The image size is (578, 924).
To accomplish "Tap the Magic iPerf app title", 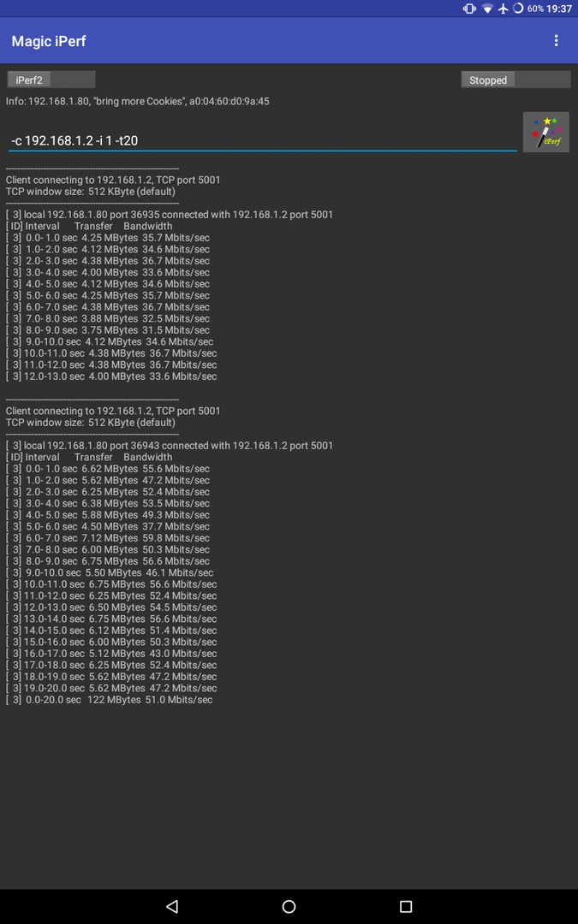I will point(49,41).
